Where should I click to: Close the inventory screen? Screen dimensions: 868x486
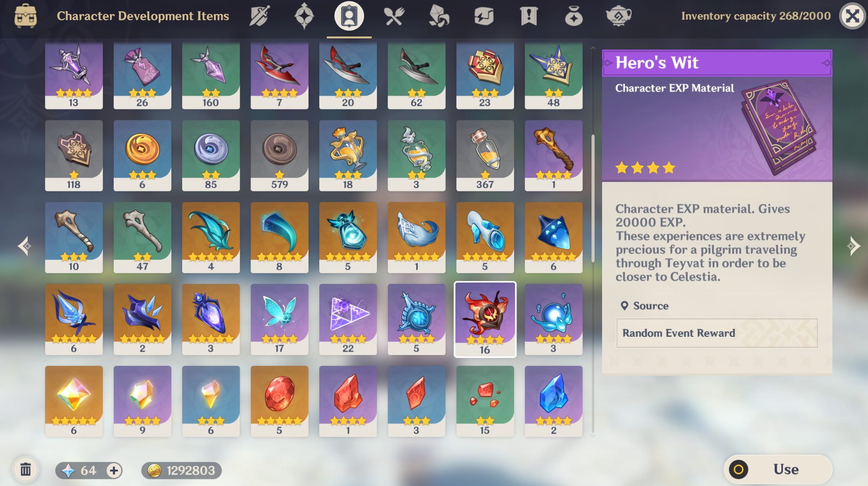[853, 16]
